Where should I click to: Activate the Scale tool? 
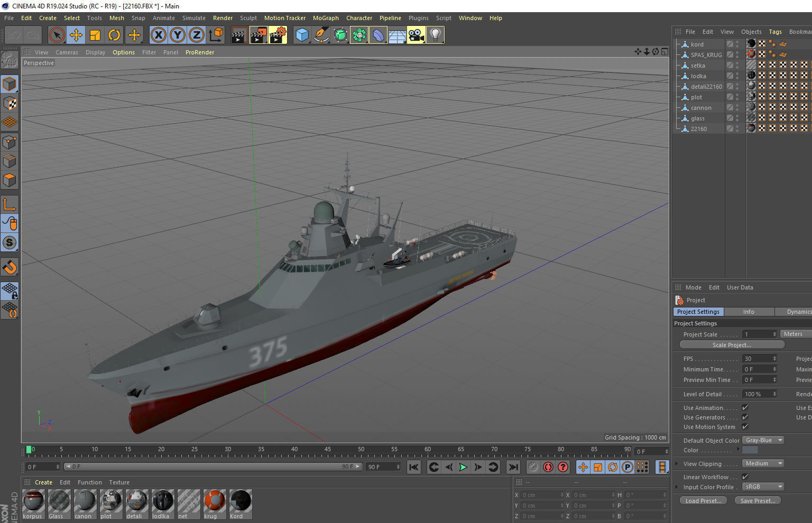click(95, 35)
